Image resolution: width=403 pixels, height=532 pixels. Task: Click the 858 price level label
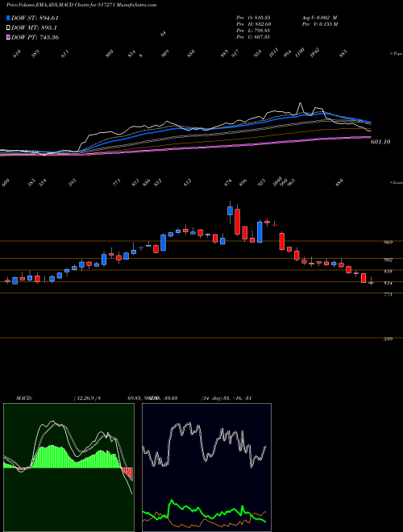[x=388, y=272]
